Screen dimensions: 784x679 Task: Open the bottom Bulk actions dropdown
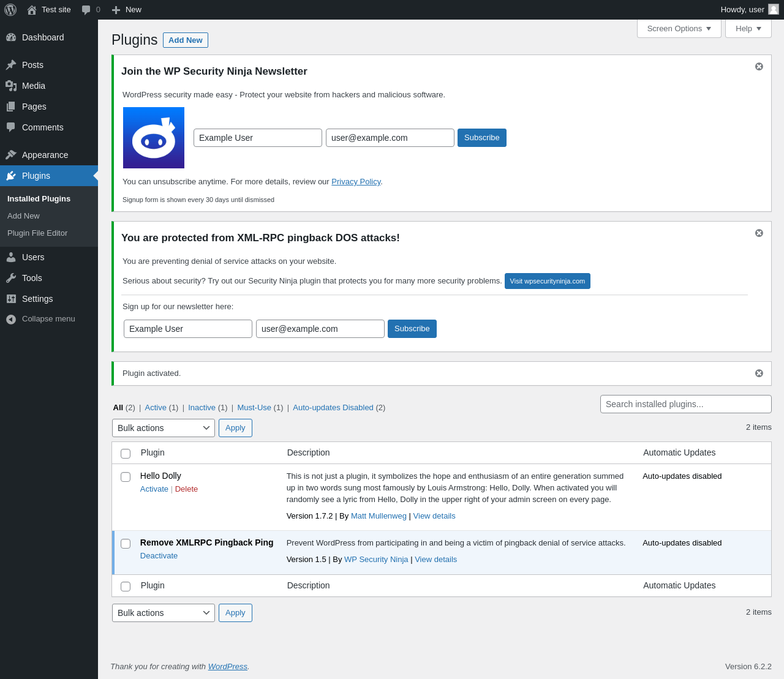[164, 613]
